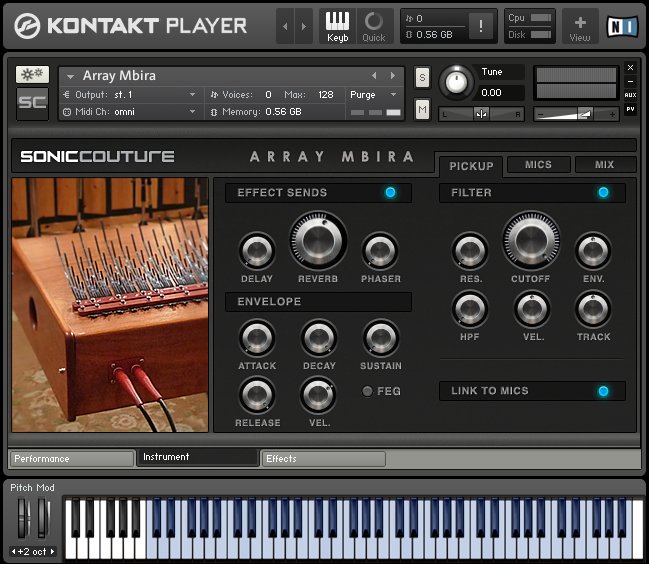Switch to the PICKUP tab
This screenshot has width=649, height=564.
(x=471, y=166)
